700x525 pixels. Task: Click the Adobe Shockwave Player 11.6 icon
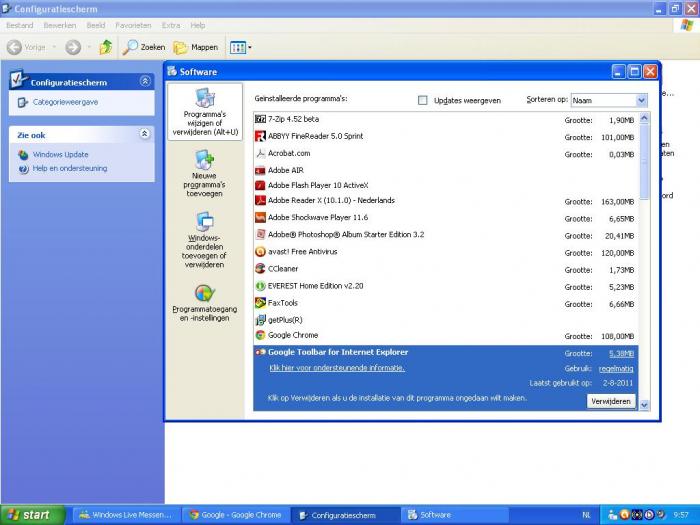click(x=260, y=217)
